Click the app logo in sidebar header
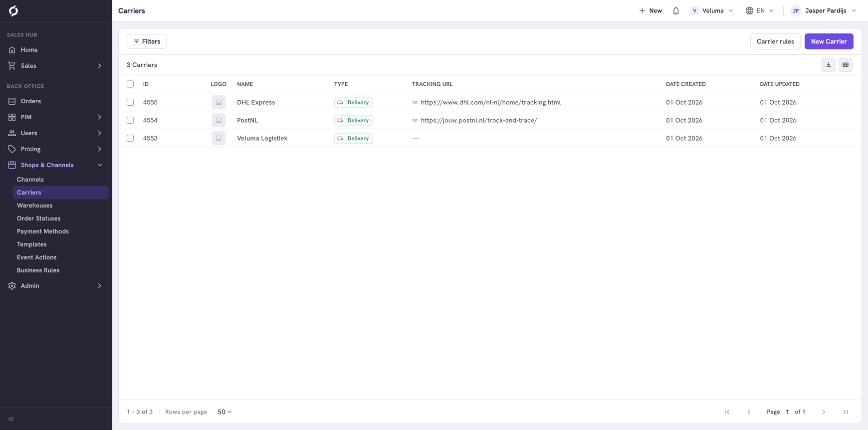The width and height of the screenshot is (868, 430). click(13, 11)
